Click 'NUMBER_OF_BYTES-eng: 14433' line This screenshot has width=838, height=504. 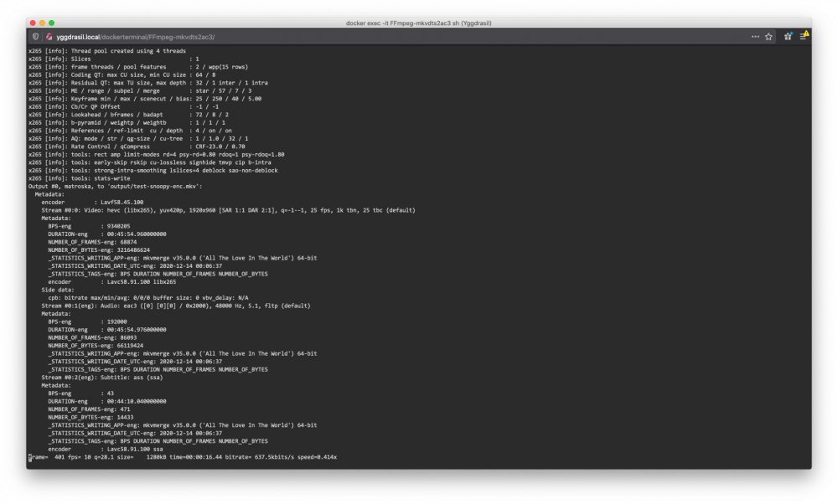point(91,418)
